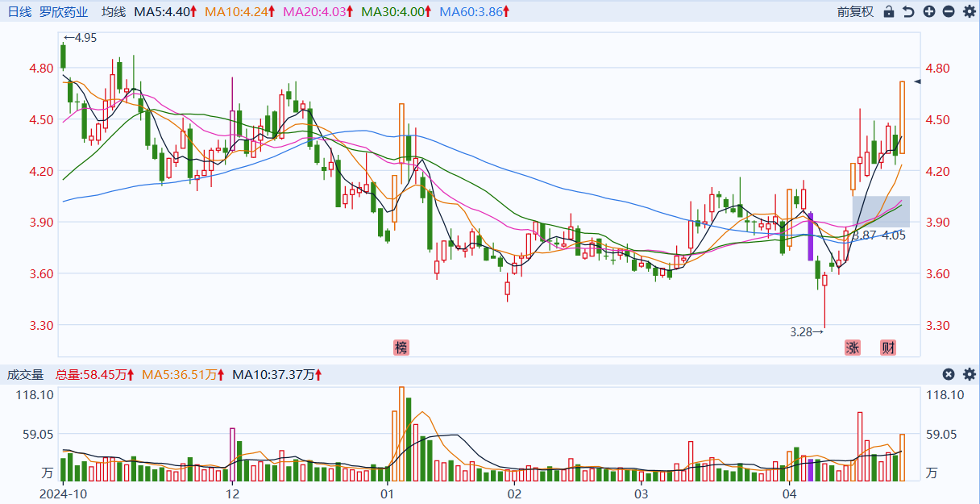Click the 2024-10 date label

[63, 493]
